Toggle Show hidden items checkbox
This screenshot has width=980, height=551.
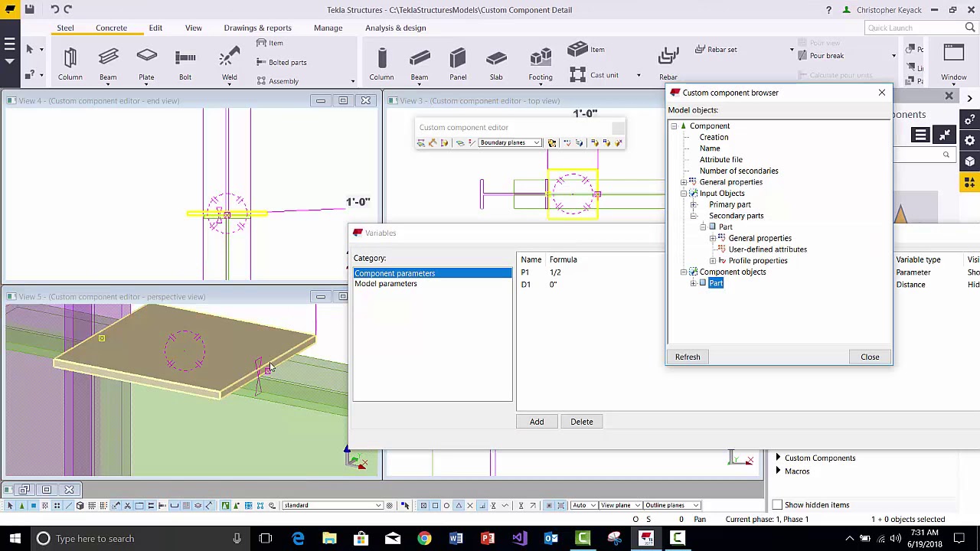pyautogui.click(x=777, y=505)
